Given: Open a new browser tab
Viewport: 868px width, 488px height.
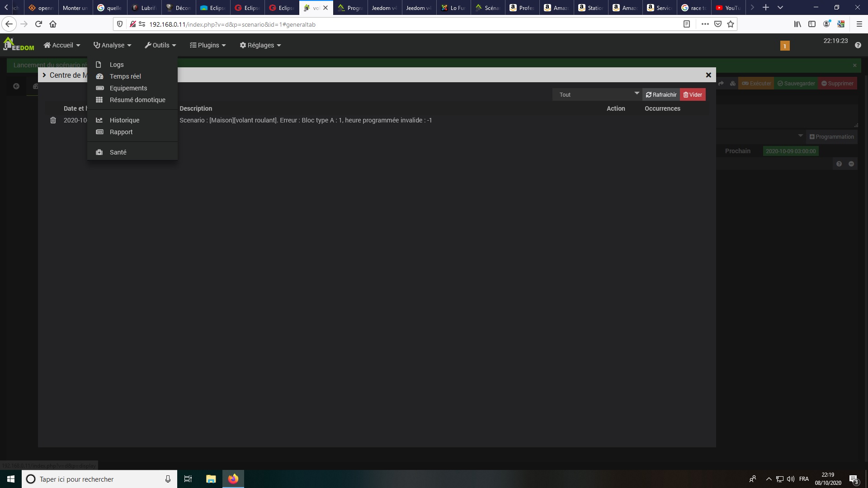Looking at the screenshot, I should click(765, 8).
